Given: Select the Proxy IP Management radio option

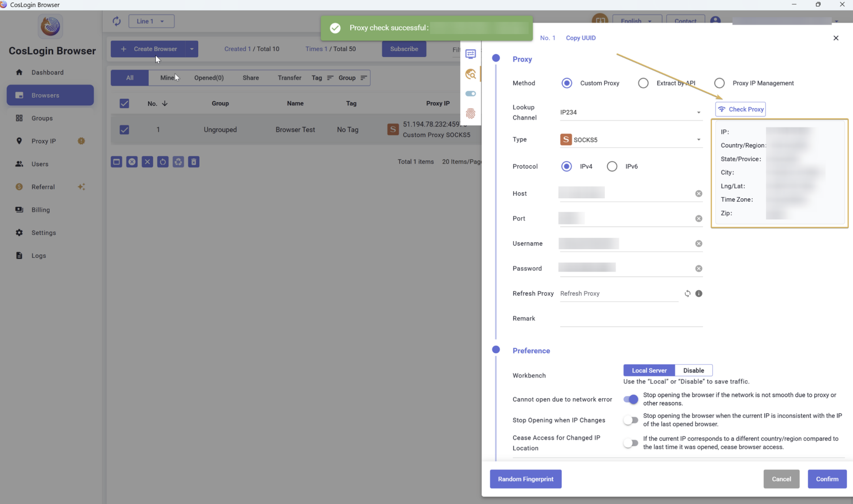Looking at the screenshot, I should click(719, 83).
